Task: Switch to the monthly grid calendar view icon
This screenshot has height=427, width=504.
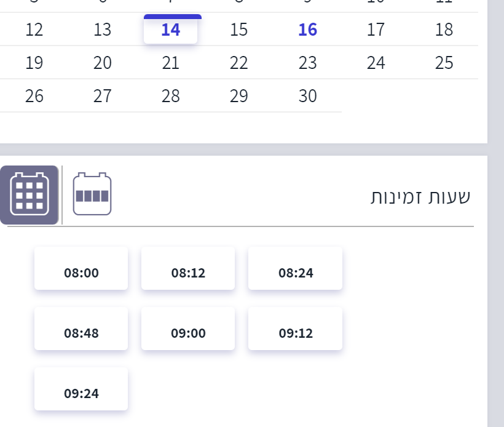Action: [x=30, y=194]
